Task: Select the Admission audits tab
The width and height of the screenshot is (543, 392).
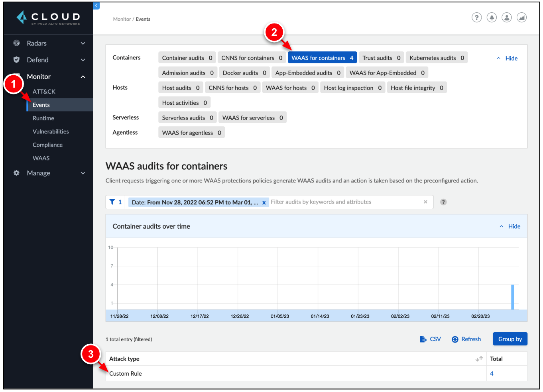Action: 188,73
